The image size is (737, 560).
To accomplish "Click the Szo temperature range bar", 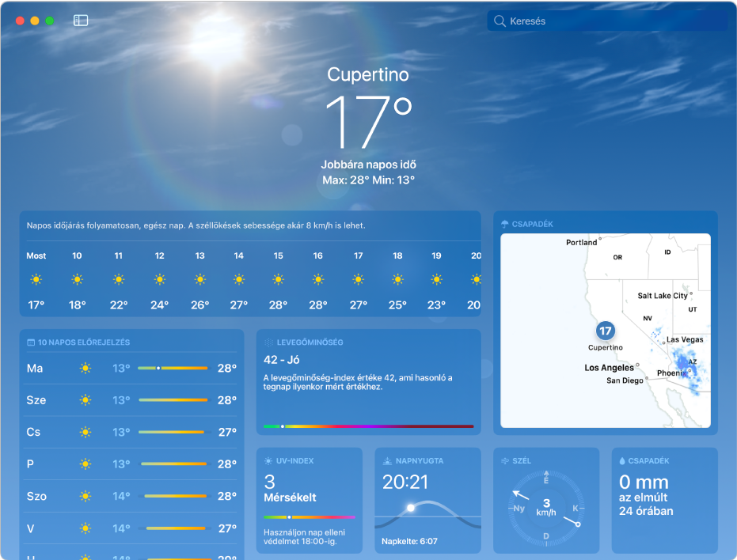I will [175, 496].
